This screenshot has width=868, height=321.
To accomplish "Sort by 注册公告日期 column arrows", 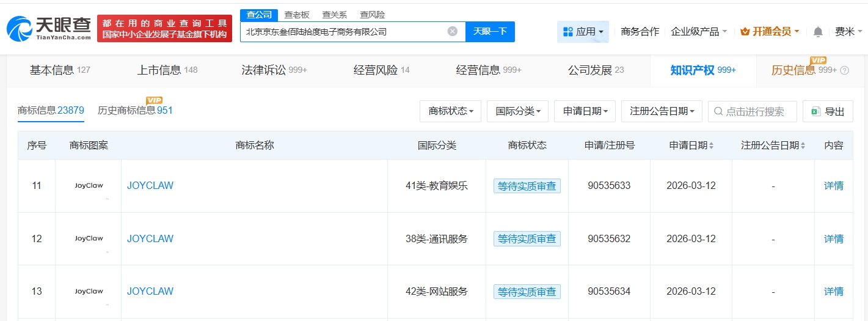I will (803, 146).
